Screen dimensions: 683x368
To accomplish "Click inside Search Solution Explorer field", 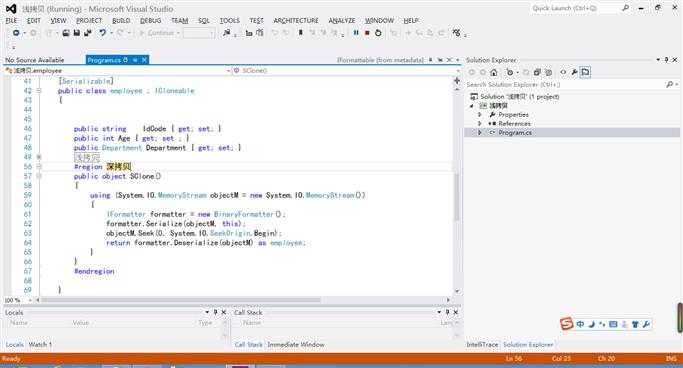I will (565, 84).
